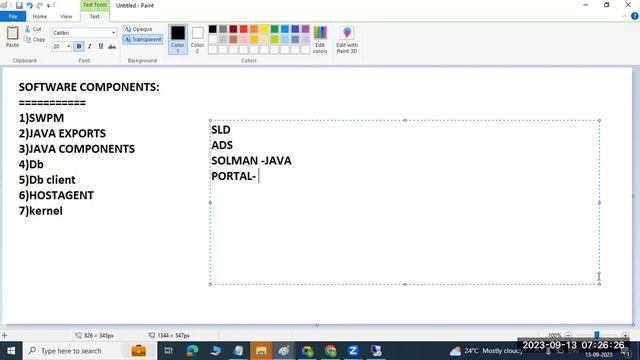Pick the green color swatch
Screen dimensions: 640x360
275,29
